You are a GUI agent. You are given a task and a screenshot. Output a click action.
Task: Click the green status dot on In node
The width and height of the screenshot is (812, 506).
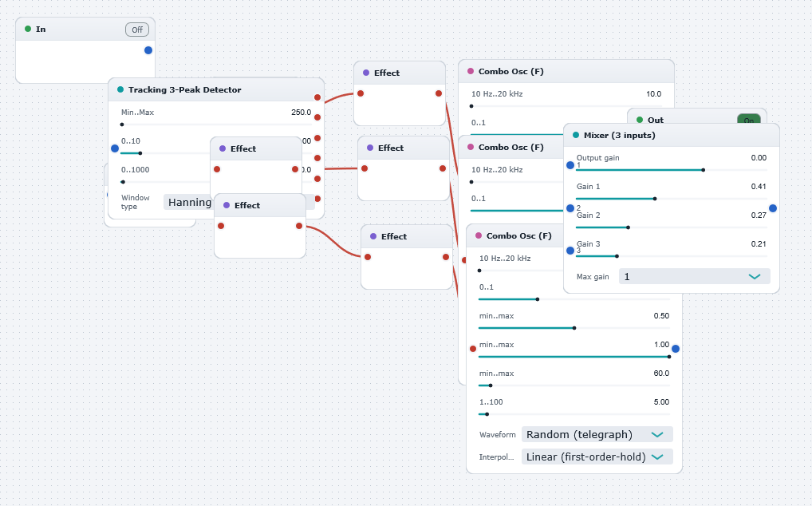click(x=28, y=29)
